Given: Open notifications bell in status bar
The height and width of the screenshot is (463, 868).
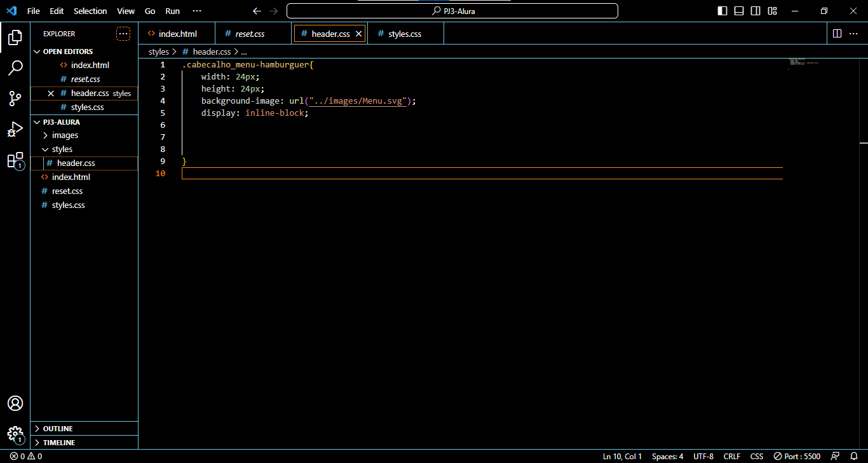Looking at the screenshot, I should click(853, 456).
